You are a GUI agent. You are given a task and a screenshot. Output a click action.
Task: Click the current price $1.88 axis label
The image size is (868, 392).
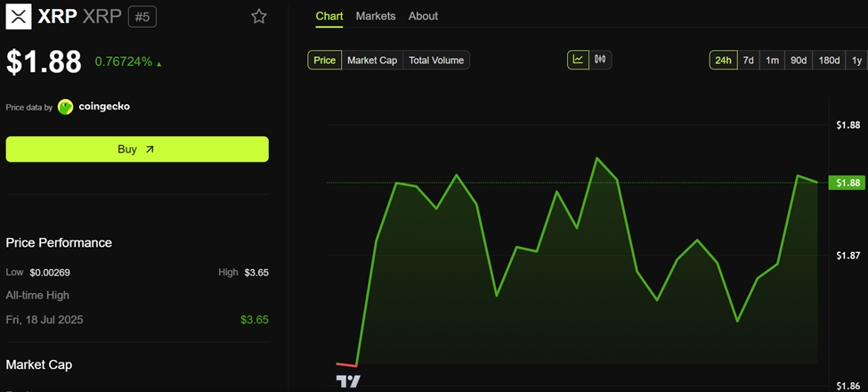pyautogui.click(x=846, y=183)
